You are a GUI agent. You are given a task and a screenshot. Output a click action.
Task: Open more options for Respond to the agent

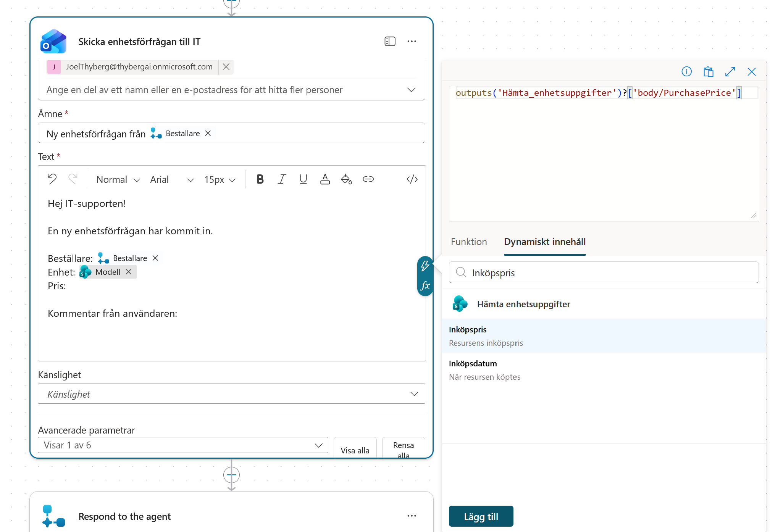click(x=412, y=516)
